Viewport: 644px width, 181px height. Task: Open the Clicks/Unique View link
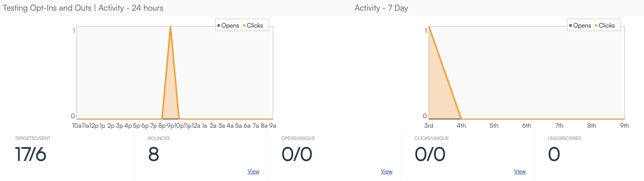tap(520, 171)
